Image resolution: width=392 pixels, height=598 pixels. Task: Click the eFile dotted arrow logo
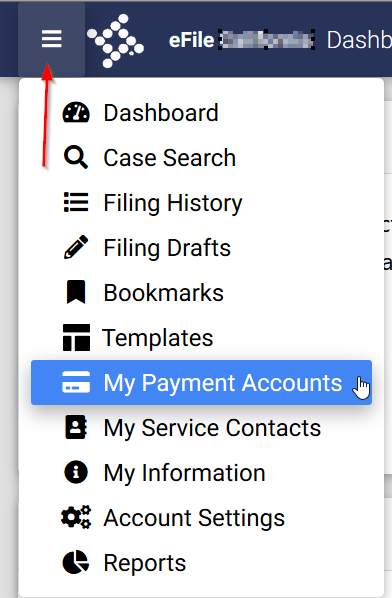115,41
